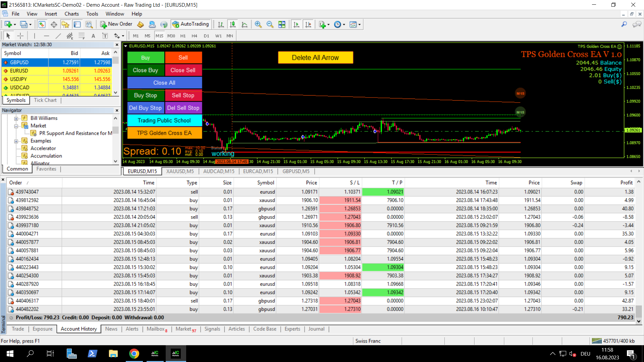Select the Draw trendline tool

point(58,36)
